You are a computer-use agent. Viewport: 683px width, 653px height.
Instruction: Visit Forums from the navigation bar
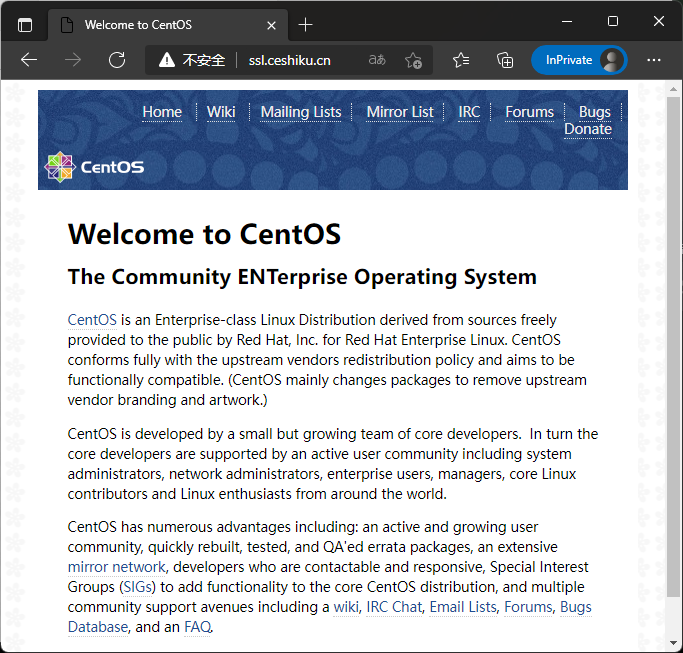(x=529, y=112)
